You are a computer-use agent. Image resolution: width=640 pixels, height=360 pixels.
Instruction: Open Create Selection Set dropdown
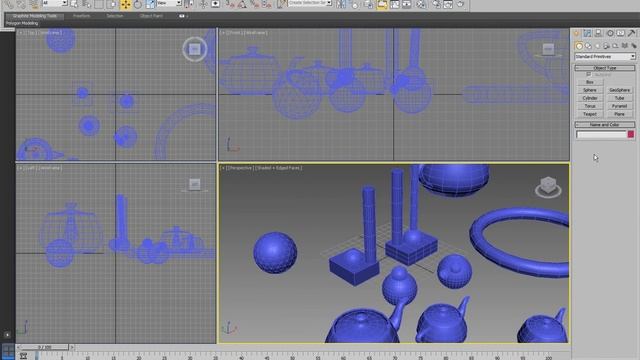[310, 3]
